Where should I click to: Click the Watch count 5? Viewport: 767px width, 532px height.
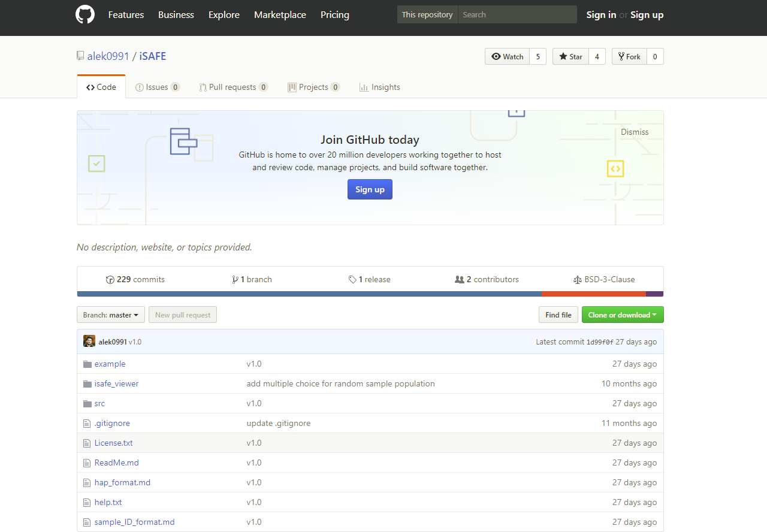click(537, 56)
